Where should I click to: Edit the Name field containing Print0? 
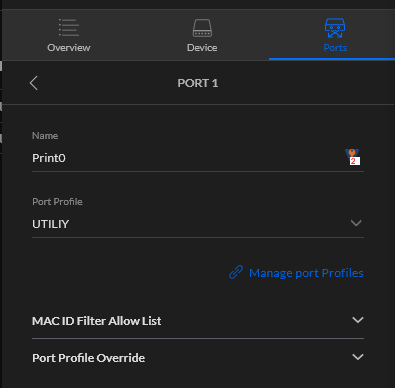tap(198, 158)
